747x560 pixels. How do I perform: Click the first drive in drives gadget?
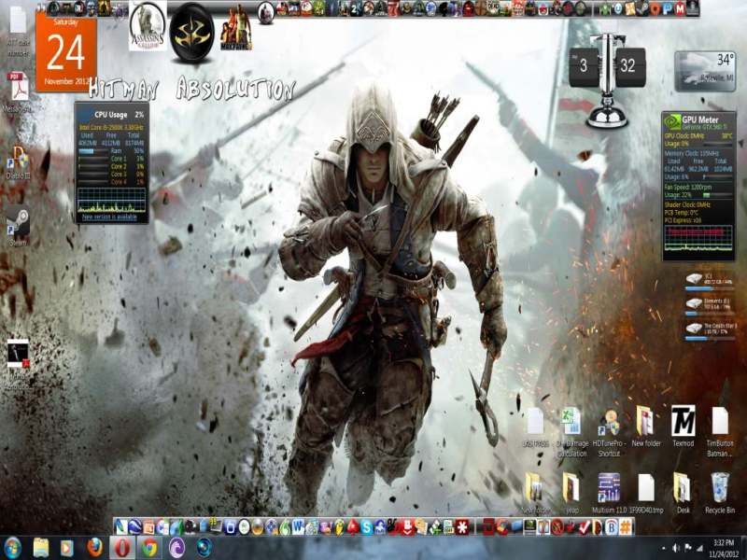point(711,281)
